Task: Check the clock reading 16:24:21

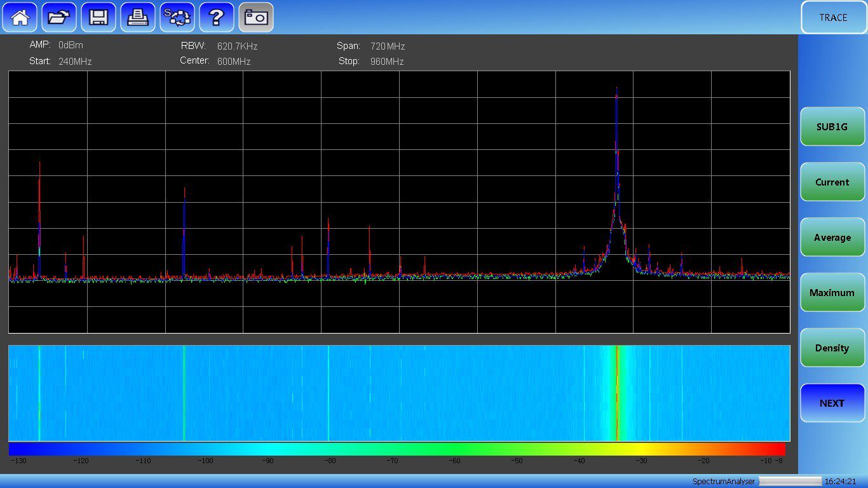Action: (841, 482)
